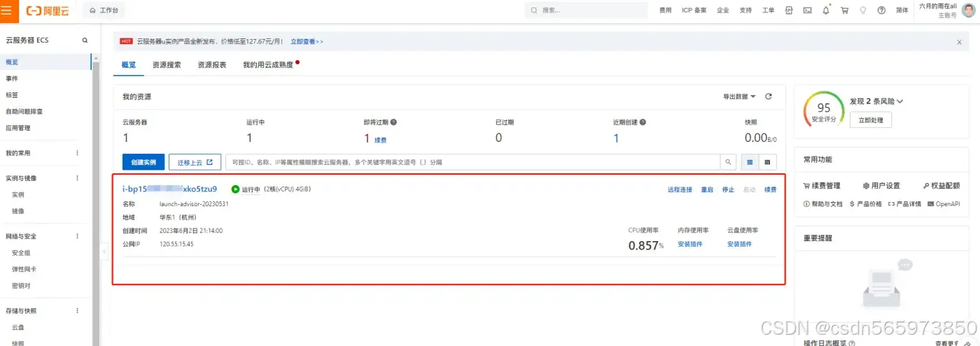Screen dimensions: 980x346
Task: Open the 工单 ticket menu
Action: pyautogui.click(x=768, y=10)
